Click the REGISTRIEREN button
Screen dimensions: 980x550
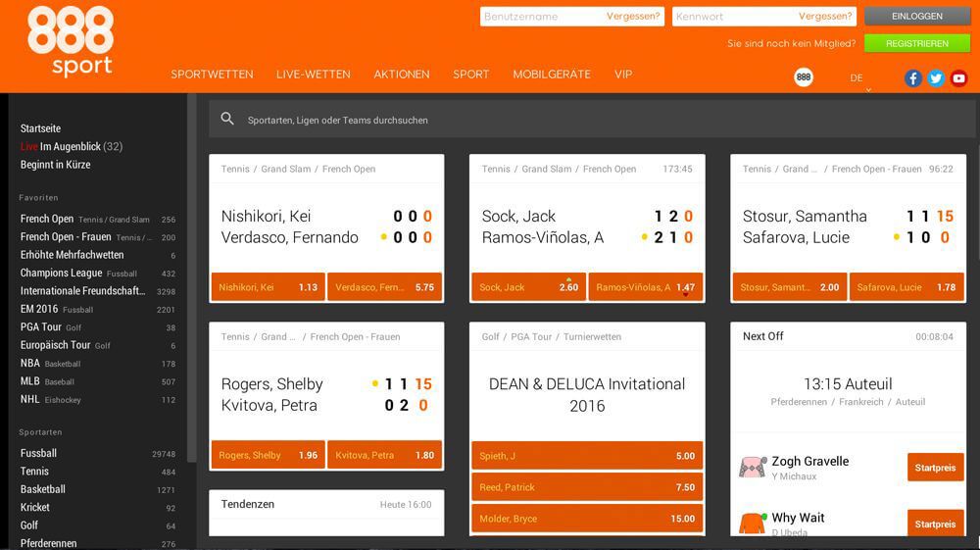(917, 44)
